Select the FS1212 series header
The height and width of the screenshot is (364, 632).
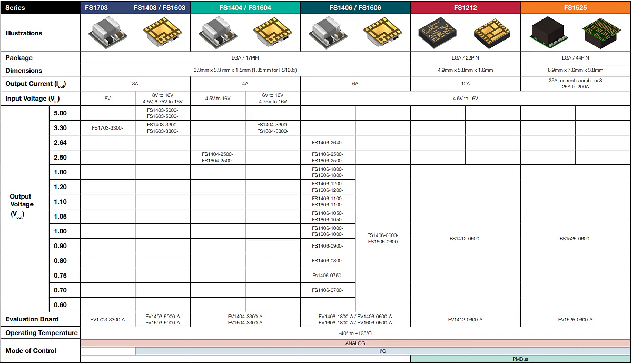point(465,7)
